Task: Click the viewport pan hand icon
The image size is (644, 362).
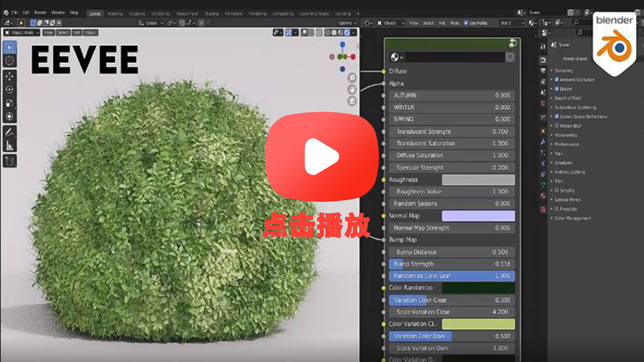Action: point(352,89)
